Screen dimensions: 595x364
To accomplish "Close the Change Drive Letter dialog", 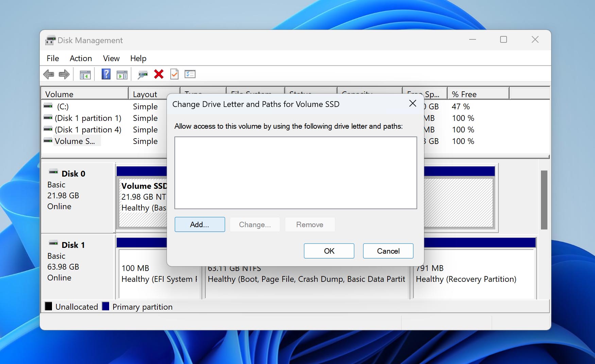I will point(413,104).
